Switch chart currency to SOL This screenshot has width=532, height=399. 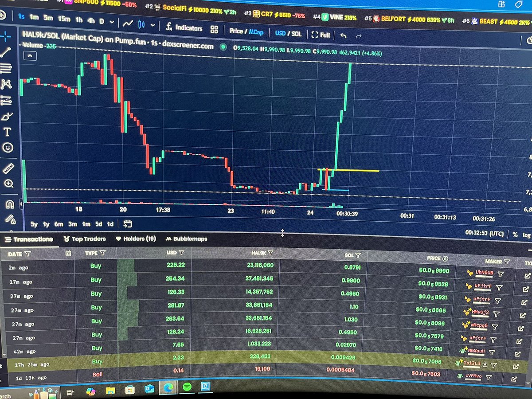(x=296, y=34)
